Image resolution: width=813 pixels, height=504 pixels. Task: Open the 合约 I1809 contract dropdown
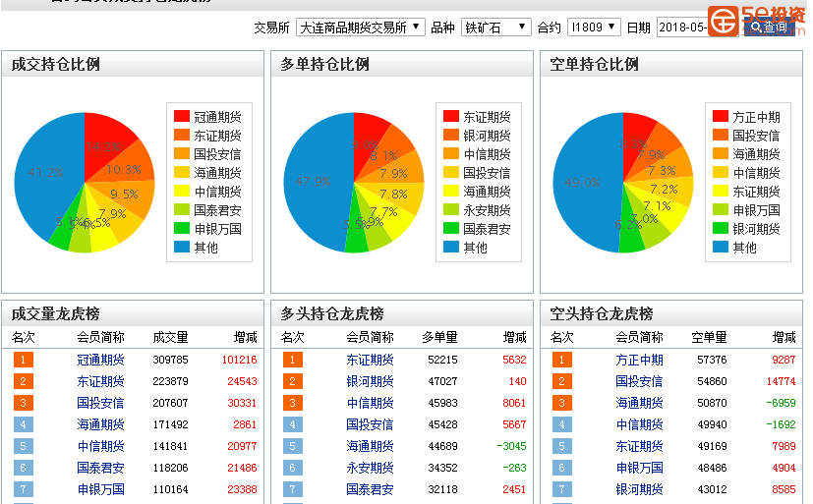pyautogui.click(x=595, y=28)
